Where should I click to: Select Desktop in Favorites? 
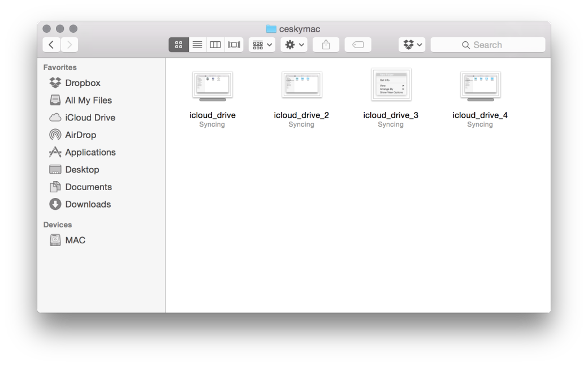coord(81,170)
